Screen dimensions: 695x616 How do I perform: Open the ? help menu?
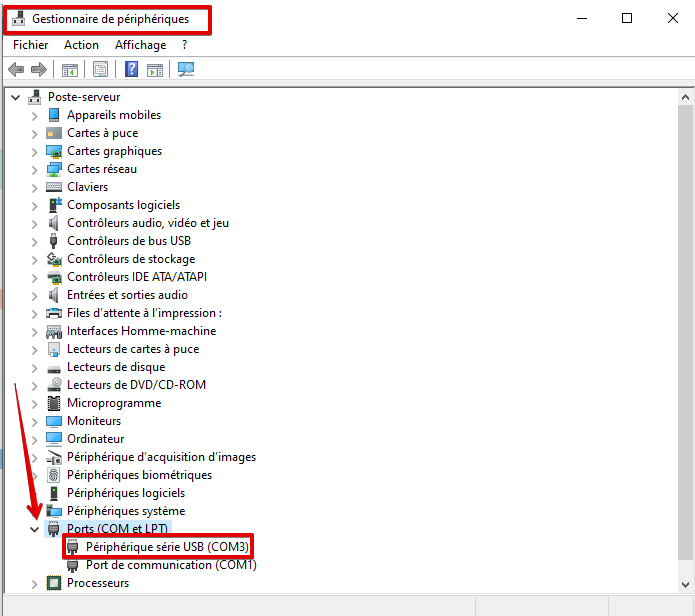[184, 45]
